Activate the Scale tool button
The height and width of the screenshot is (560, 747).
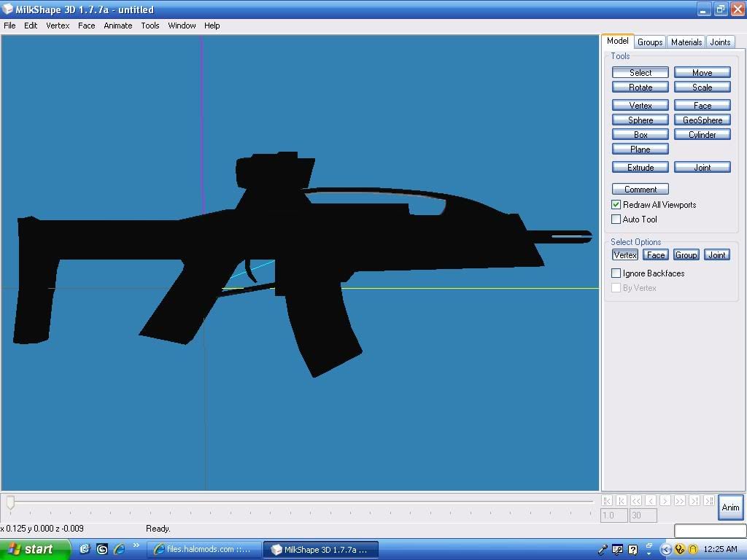pos(703,87)
